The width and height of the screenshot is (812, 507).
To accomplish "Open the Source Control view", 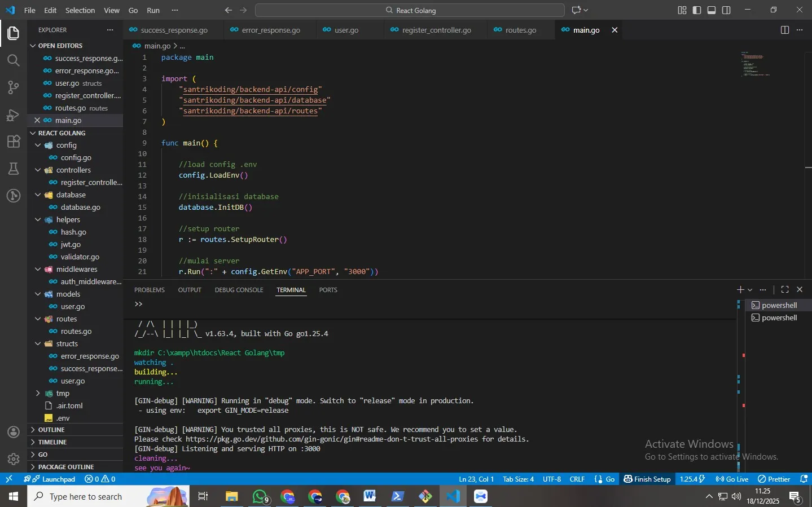I will [x=14, y=87].
